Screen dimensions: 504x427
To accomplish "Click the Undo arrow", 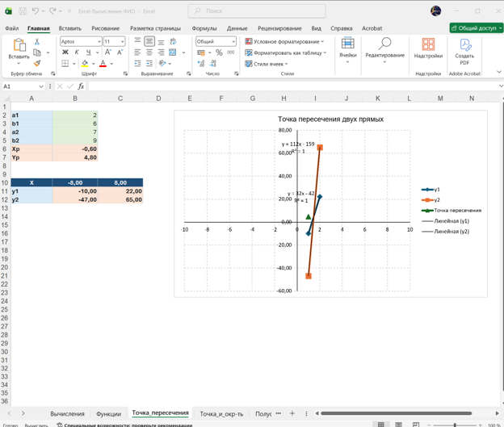I will click(x=35, y=11).
